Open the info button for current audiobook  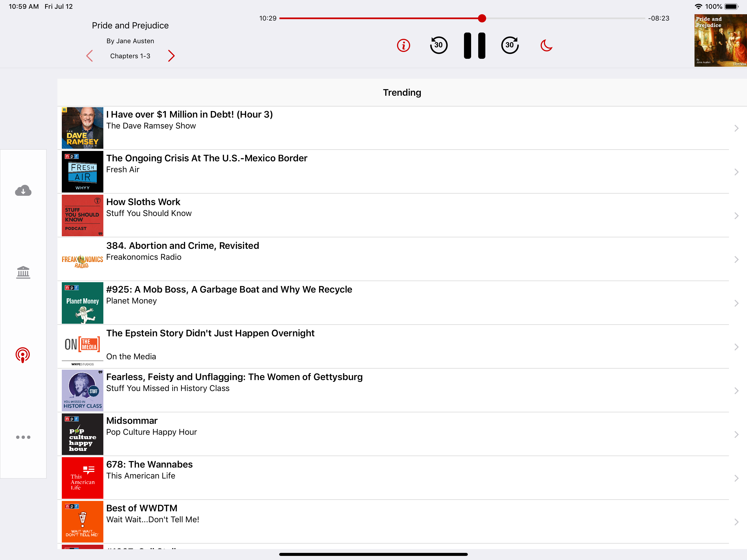point(403,45)
